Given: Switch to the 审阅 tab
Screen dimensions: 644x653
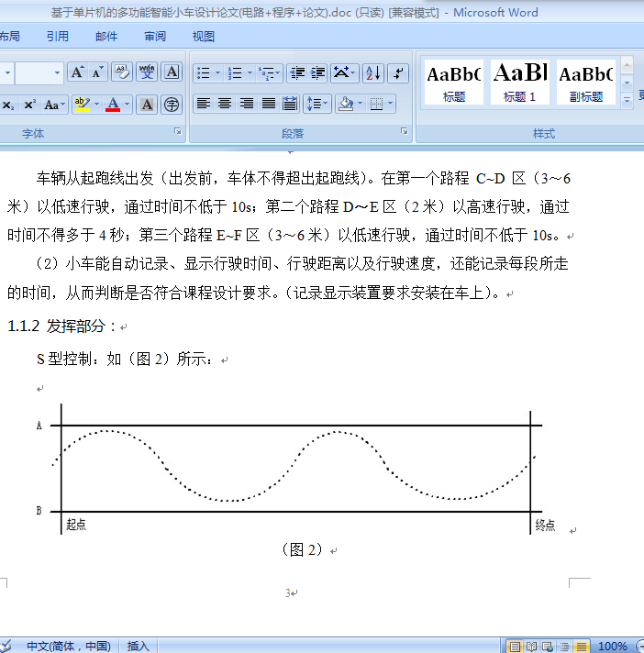Looking at the screenshot, I should pos(155,37).
